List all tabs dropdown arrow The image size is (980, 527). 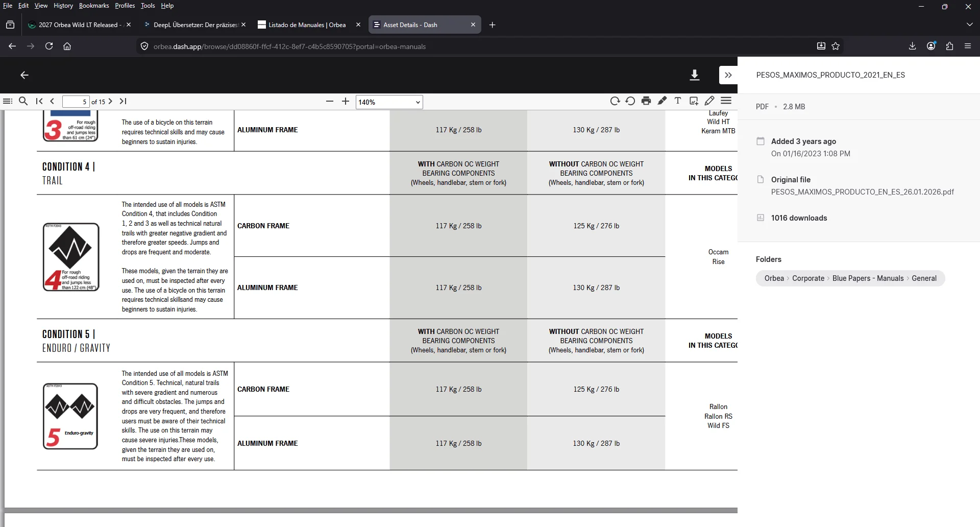click(x=969, y=25)
